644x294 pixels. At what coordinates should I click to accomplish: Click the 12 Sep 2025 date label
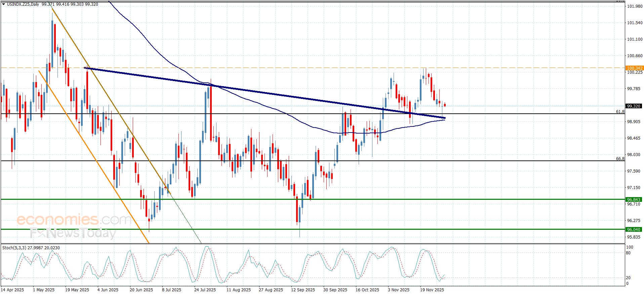[303, 290]
